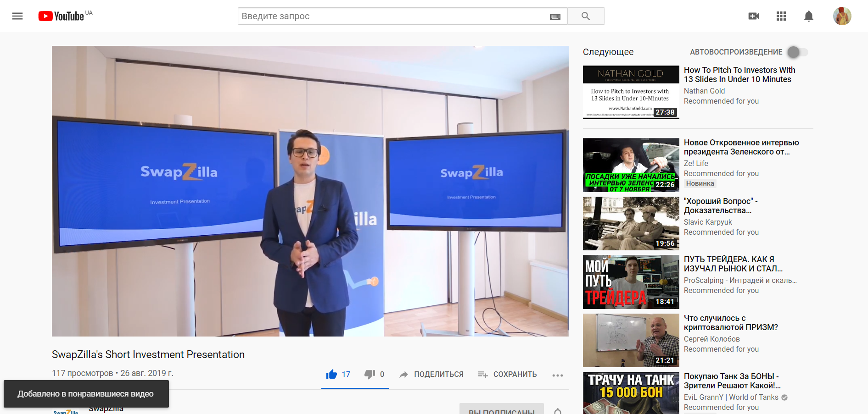Open Хороший Вопрос video thumbnail
868x414 pixels.
point(631,223)
